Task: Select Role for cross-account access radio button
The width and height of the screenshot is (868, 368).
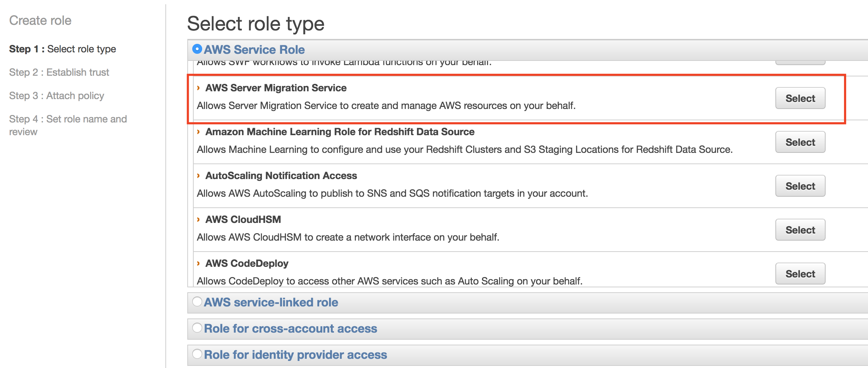Action: pyautogui.click(x=197, y=328)
